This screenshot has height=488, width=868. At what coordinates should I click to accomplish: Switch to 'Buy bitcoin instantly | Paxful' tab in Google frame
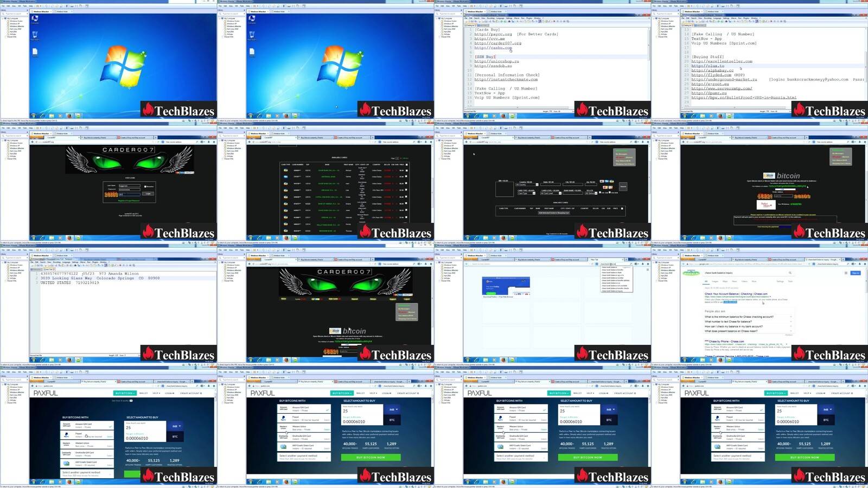[x=749, y=260]
